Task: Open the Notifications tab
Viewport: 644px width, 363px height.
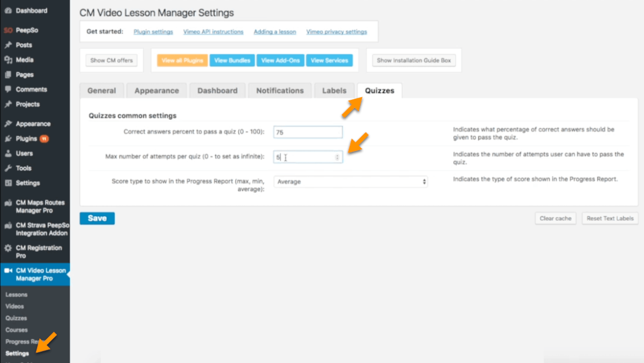Action: [x=280, y=91]
